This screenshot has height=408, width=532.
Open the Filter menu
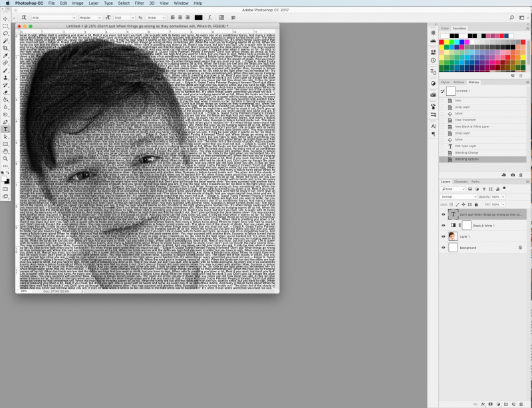[x=140, y=3]
